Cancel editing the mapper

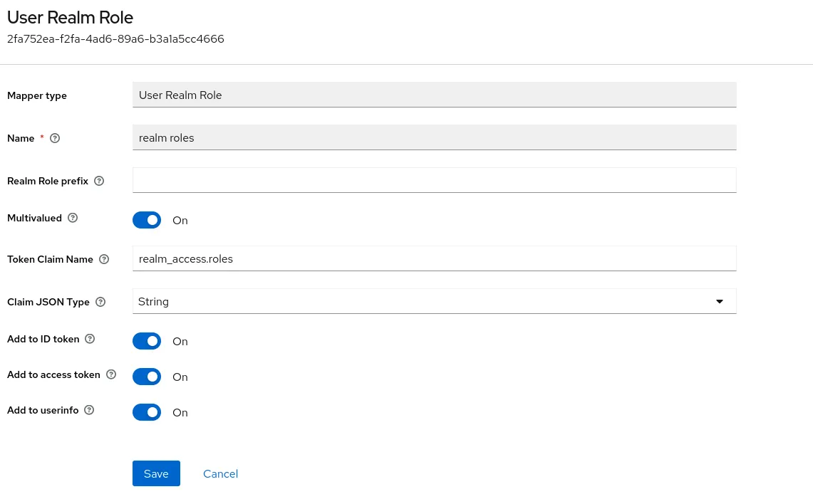[220, 473]
